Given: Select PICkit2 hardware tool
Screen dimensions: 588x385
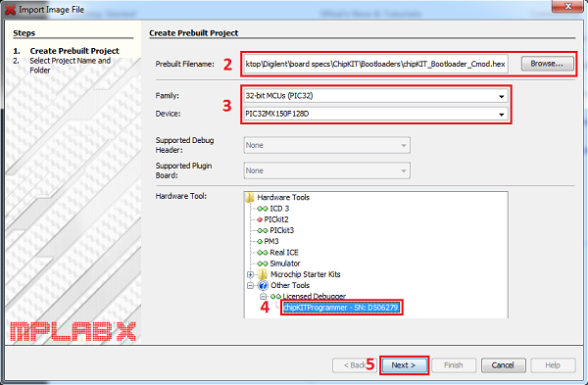Looking at the screenshot, I should 276,219.
